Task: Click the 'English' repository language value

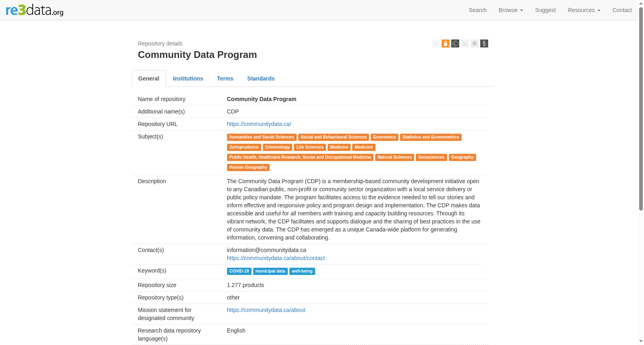Action: [x=236, y=331]
